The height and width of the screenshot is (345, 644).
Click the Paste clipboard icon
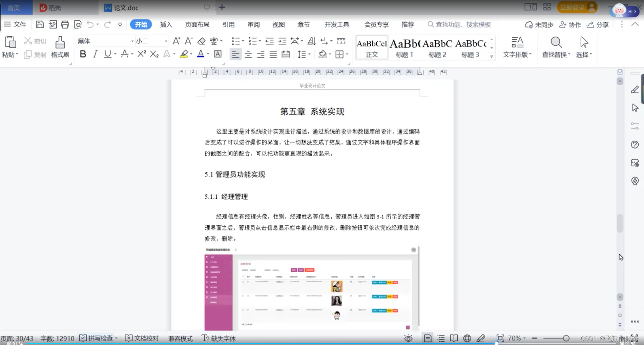click(10, 42)
